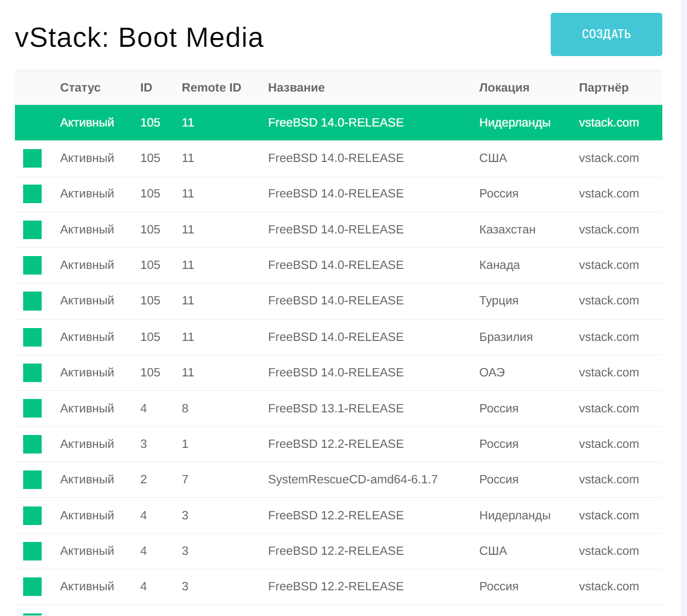Click the Казахстан location cell

point(507,229)
